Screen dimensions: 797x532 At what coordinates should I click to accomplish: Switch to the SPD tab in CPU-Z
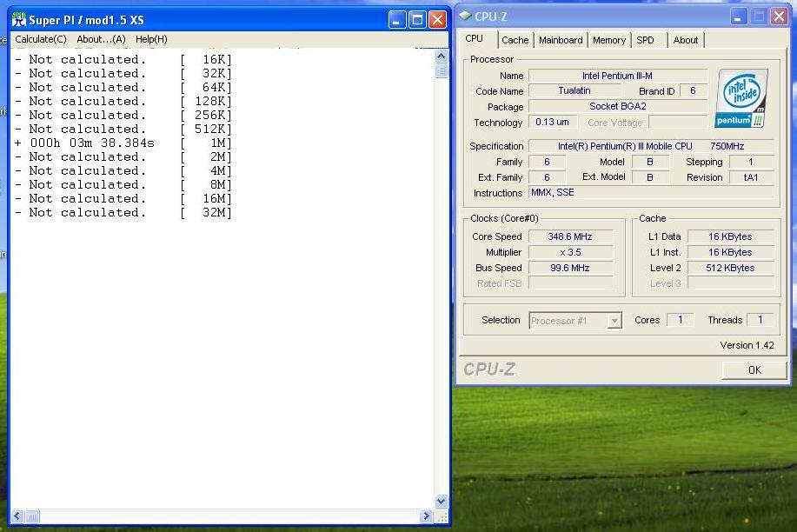[645, 40]
